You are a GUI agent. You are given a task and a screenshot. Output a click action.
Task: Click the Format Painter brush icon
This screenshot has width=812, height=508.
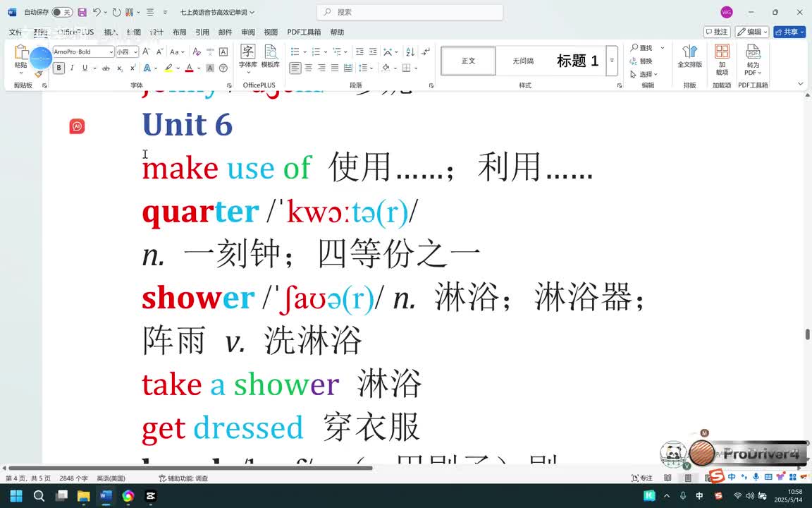[38, 74]
